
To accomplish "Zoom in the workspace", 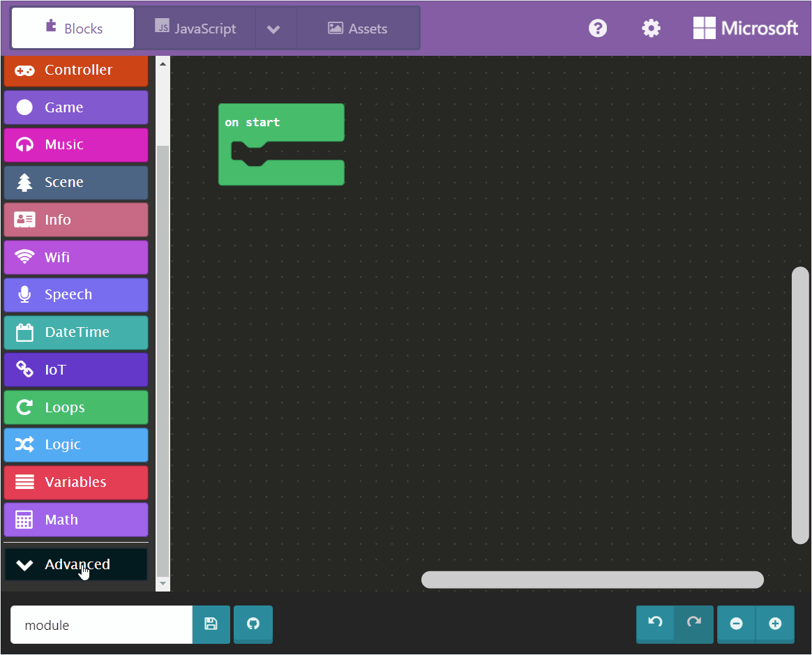I will tap(775, 624).
